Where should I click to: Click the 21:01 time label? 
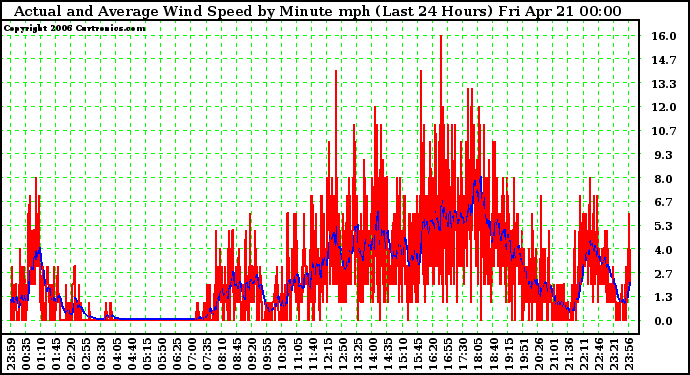click(x=554, y=354)
